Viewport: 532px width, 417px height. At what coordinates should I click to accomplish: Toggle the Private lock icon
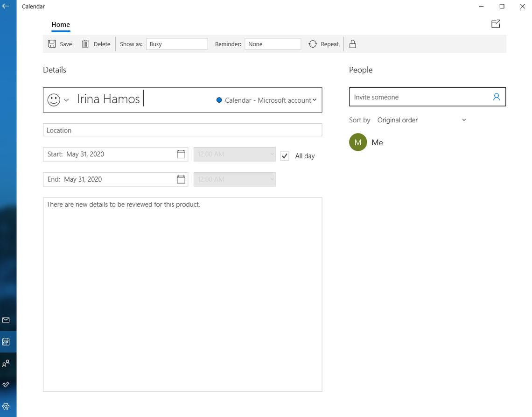(x=352, y=44)
